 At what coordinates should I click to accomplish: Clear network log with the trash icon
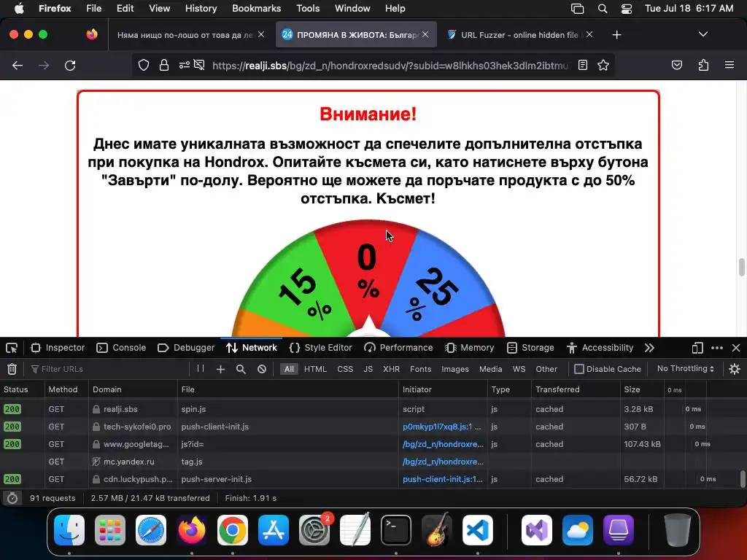tap(12, 369)
